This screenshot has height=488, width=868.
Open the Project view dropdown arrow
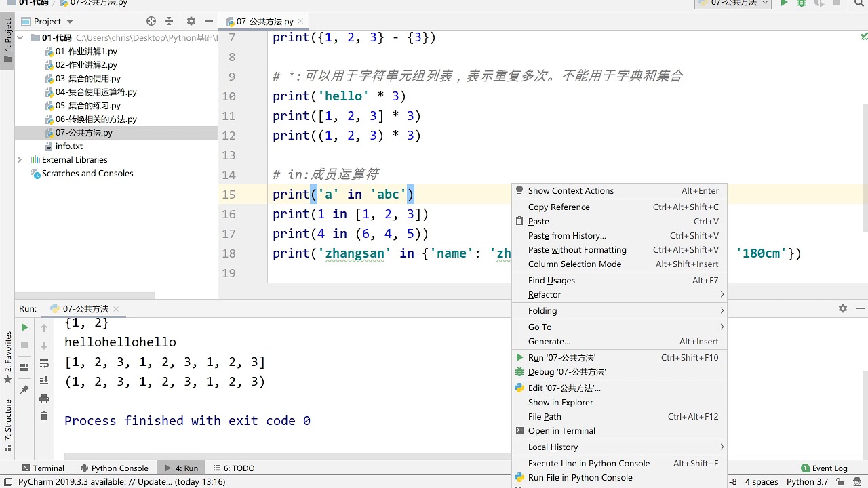pyautogui.click(x=70, y=22)
